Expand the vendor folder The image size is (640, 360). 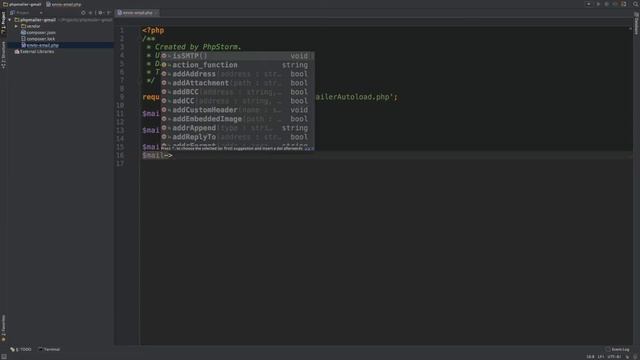pyautogui.click(x=16, y=26)
